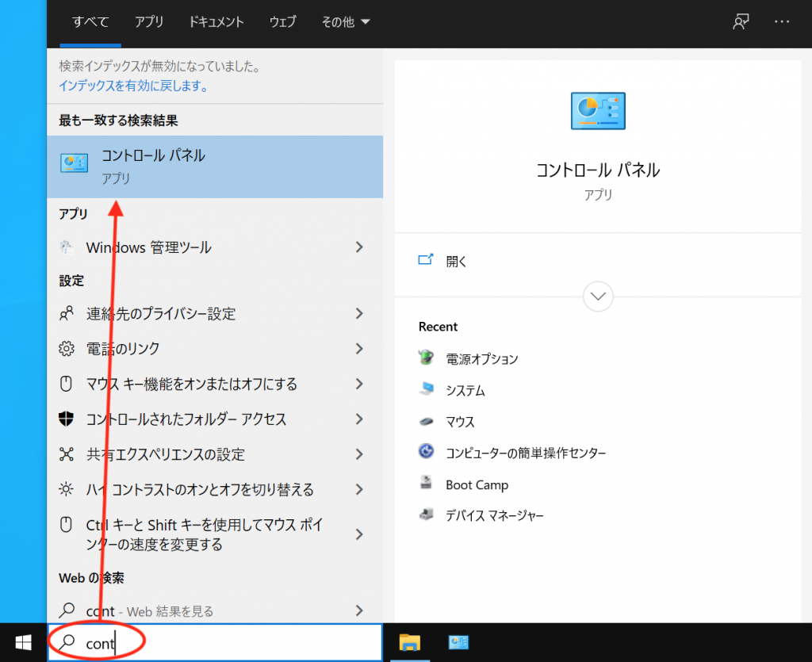Click the mouse icon beside Ctrl キーと Shift キー
Screen dimensions: 812x662
click(67, 525)
